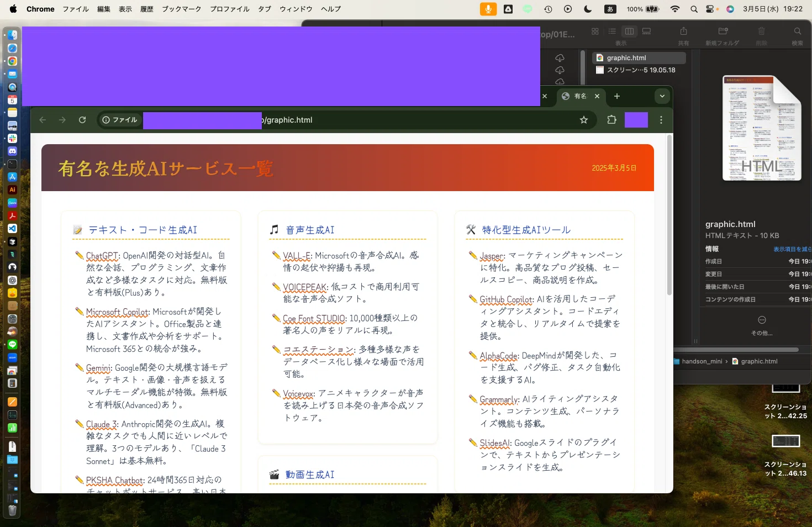The width and height of the screenshot is (812, 527).
Task: Bookmark this page with the star icon
Action: [583, 120]
